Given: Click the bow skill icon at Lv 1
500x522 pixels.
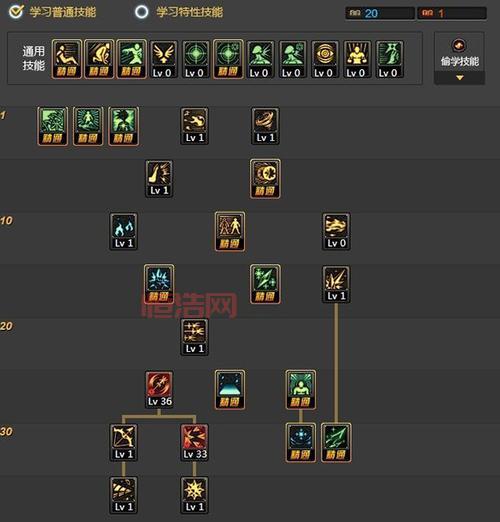Looking at the screenshot, I should (124, 442).
